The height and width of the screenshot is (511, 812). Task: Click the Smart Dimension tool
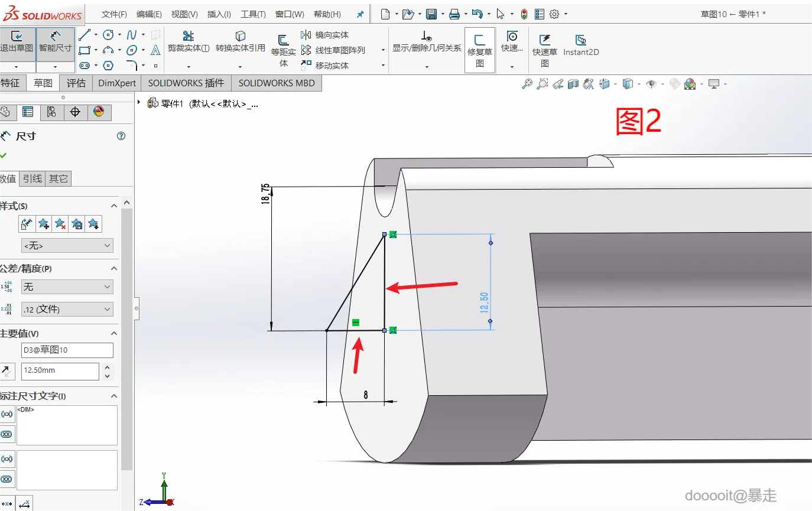[56, 43]
